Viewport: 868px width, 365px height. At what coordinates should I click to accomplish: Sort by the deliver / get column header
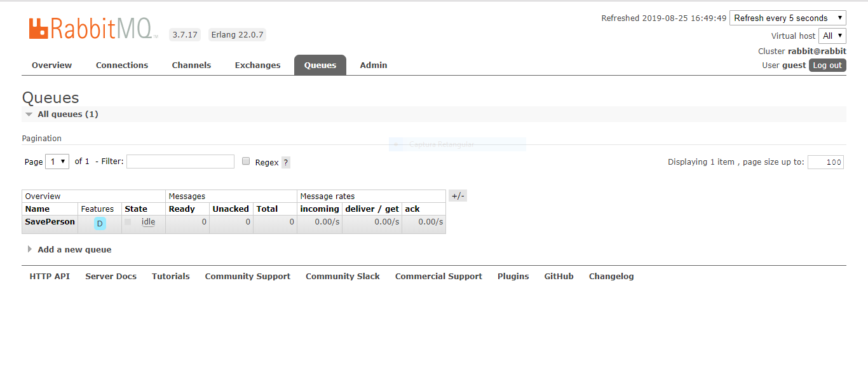pyautogui.click(x=372, y=209)
